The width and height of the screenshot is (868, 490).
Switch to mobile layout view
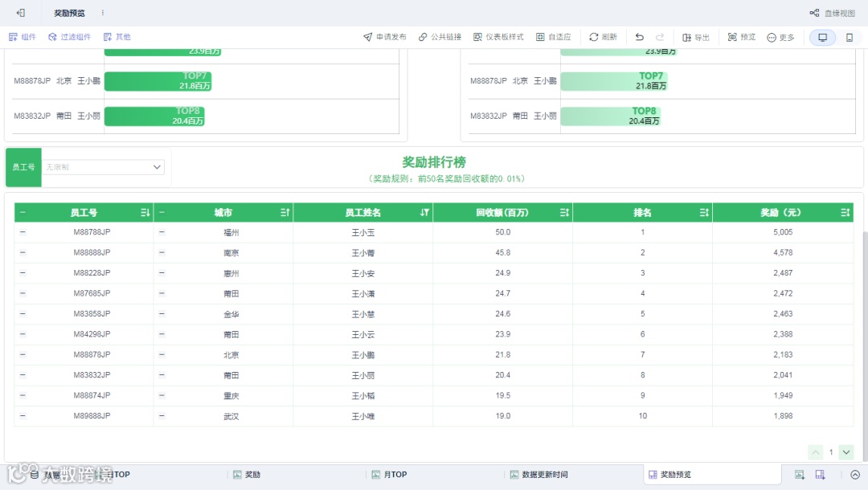pos(850,38)
